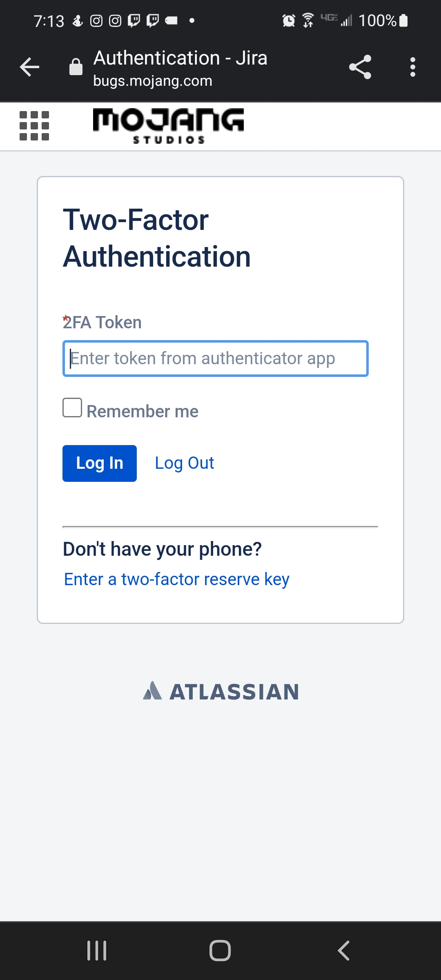
Task: Open the app switcher grid icon
Action: tap(34, 126)
